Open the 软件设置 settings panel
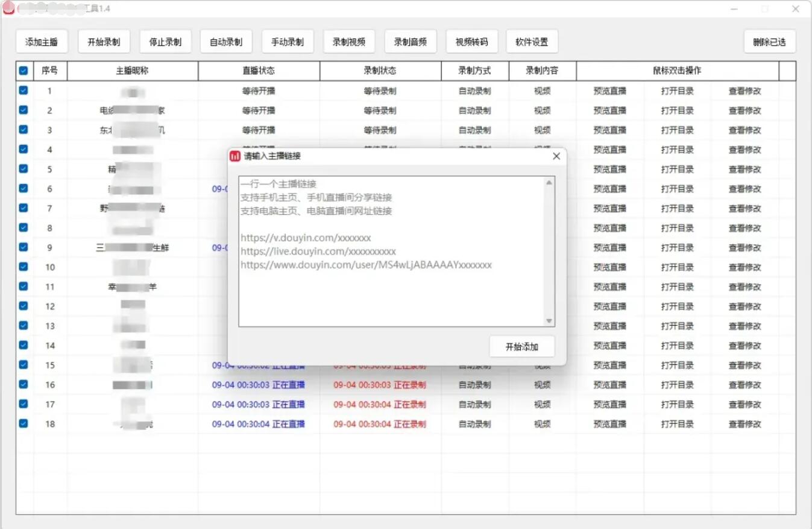 click(x=532, y=41)
